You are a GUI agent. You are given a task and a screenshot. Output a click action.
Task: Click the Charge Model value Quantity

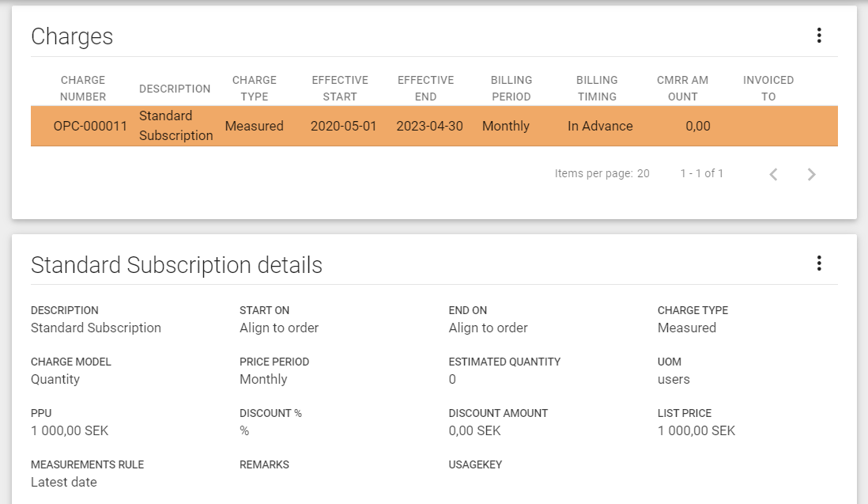pyautogui.click(x=55, y=380)
